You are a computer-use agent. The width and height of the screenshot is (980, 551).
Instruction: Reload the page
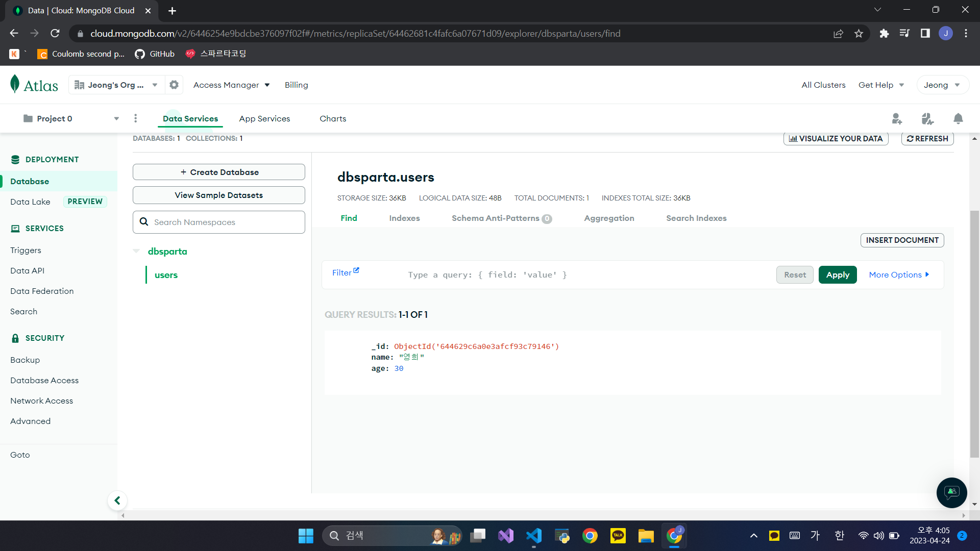point(55,33)
